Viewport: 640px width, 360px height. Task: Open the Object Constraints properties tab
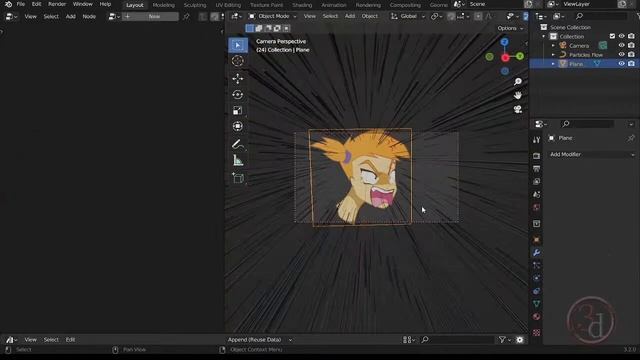(536, 291)
